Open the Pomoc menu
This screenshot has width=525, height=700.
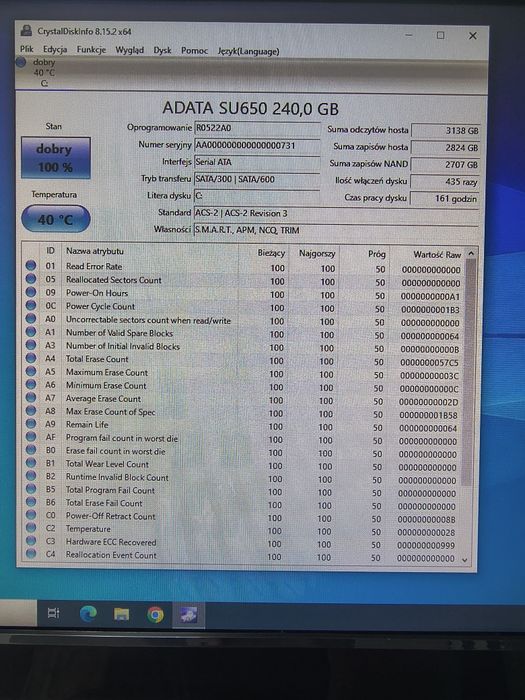point(194,51)
